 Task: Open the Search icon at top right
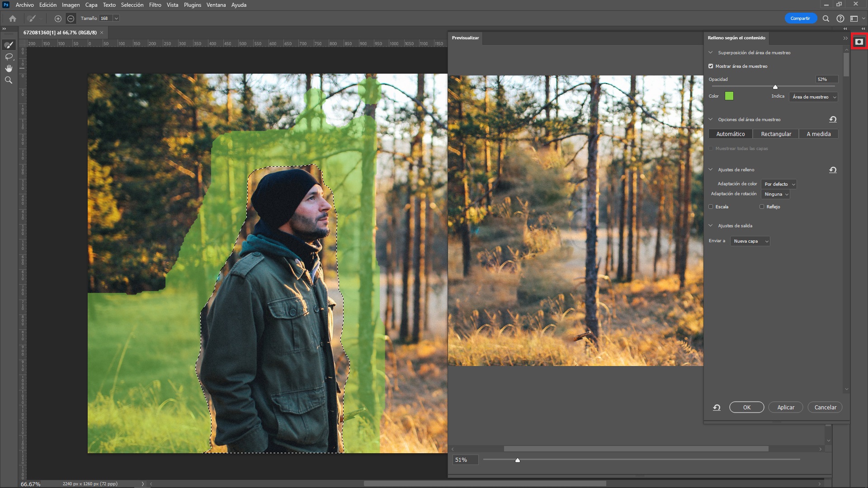point(826,19)
